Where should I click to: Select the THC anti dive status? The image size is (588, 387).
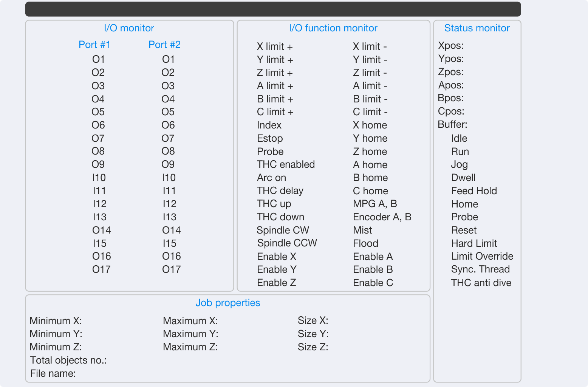tap(481, 283)
